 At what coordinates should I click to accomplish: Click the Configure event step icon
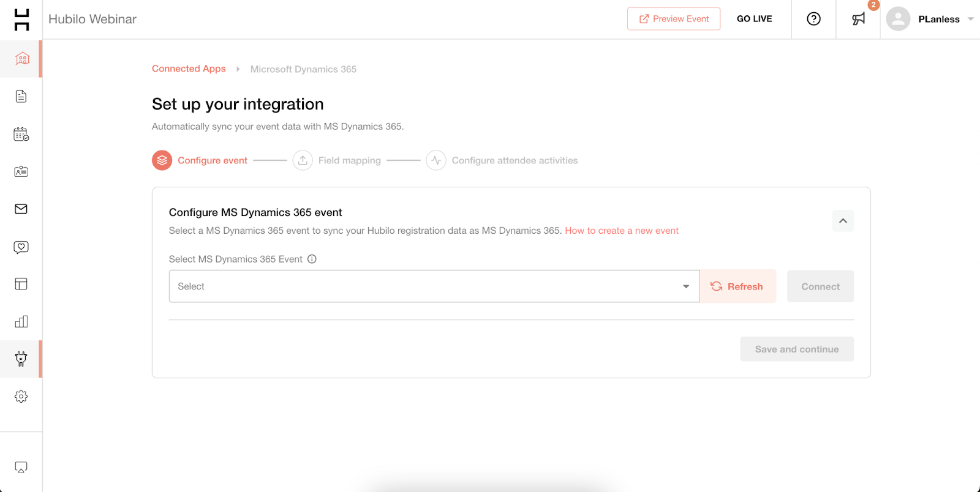[x=162, y=160]
